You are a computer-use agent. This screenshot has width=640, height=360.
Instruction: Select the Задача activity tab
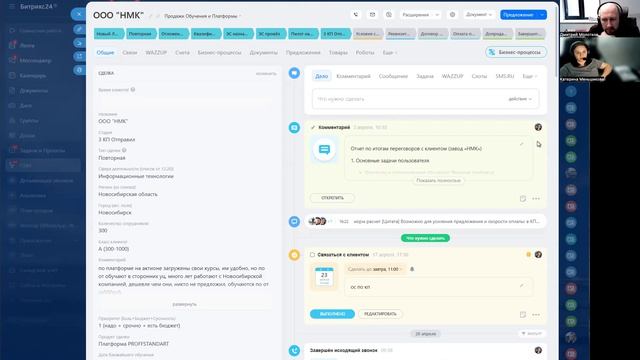[x=425, y=76]
